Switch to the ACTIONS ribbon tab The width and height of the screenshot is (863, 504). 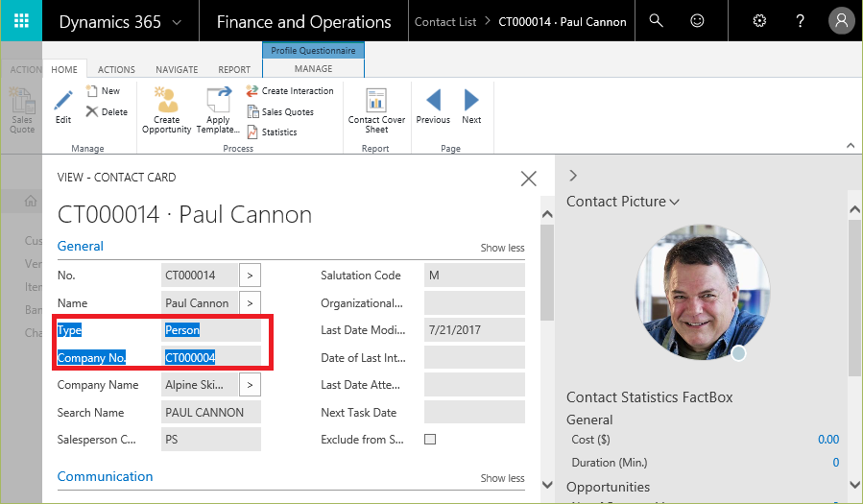[116, 69]
